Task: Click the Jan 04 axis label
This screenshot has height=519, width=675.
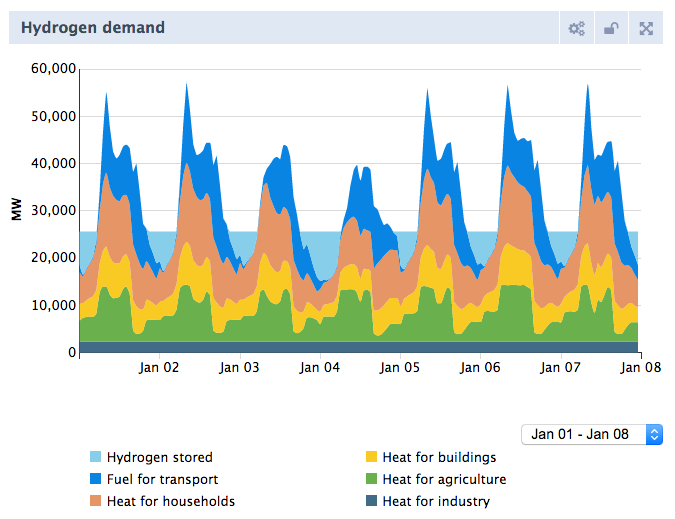Action: coord(319,368)
